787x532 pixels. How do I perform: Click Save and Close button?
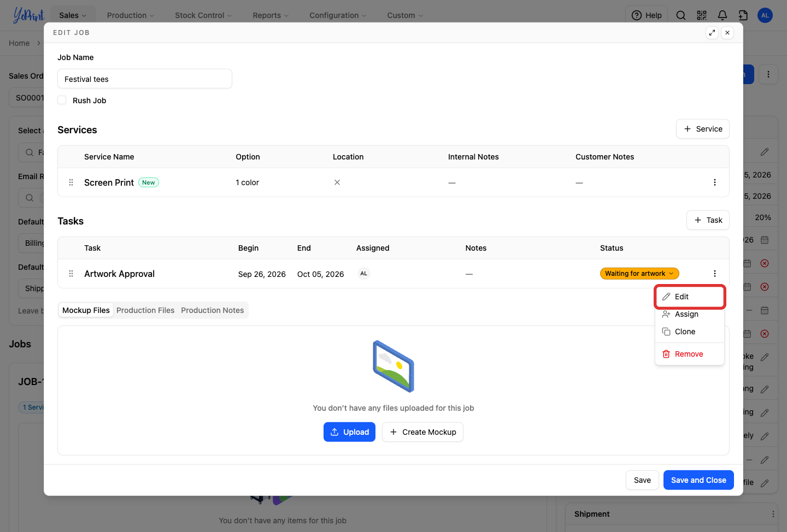click(x=698, y=480)
